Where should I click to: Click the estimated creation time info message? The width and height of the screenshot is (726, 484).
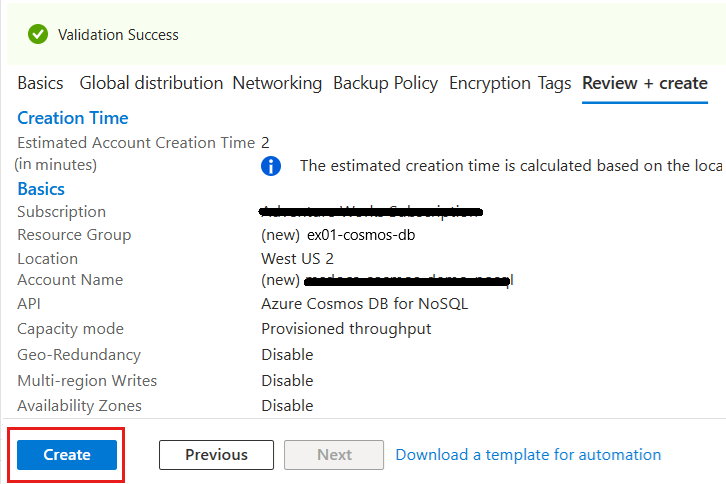pyautogui.click(x=511, y=166)
